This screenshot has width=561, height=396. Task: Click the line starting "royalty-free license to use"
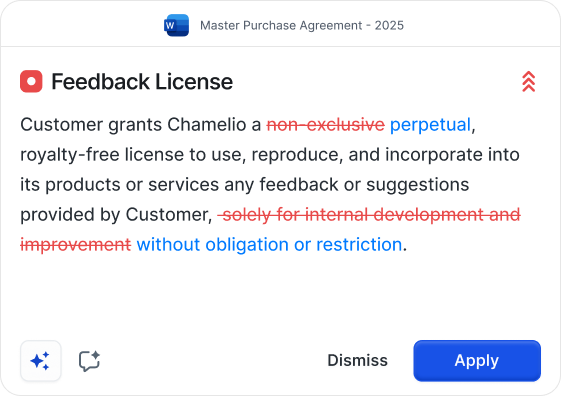coord(270,155)
